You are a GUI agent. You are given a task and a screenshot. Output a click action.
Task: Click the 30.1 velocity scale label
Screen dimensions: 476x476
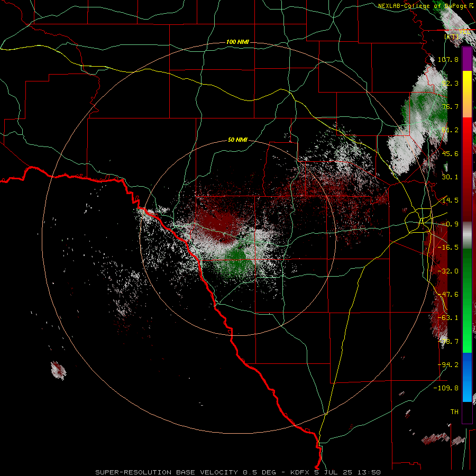(x=450, y=177)
